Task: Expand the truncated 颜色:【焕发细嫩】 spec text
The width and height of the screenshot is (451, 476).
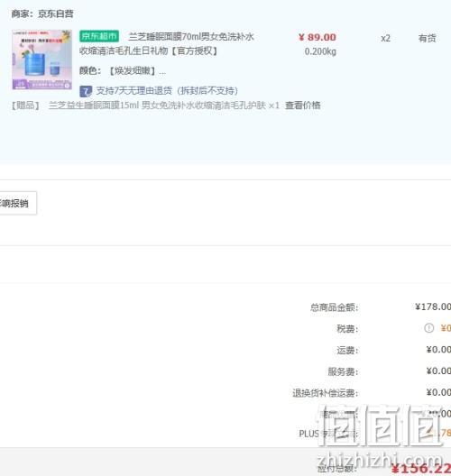Action: click(x=123, y=71)
